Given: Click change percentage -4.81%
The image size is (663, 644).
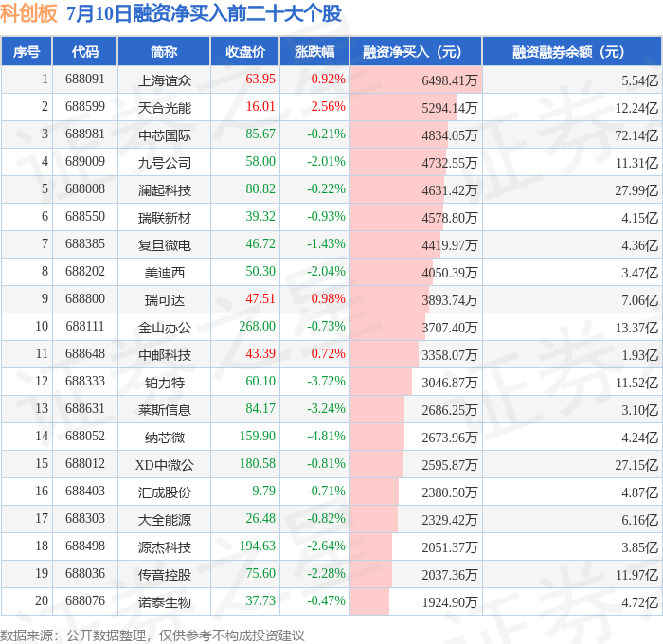Looking at the screenshot, I should (x=326, y=437).
